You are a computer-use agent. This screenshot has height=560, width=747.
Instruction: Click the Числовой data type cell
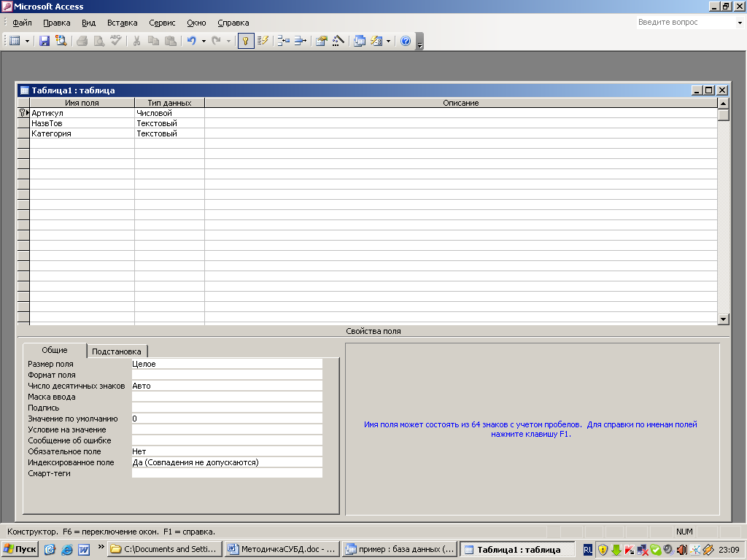pyautogui.click(x=169, y=113)
